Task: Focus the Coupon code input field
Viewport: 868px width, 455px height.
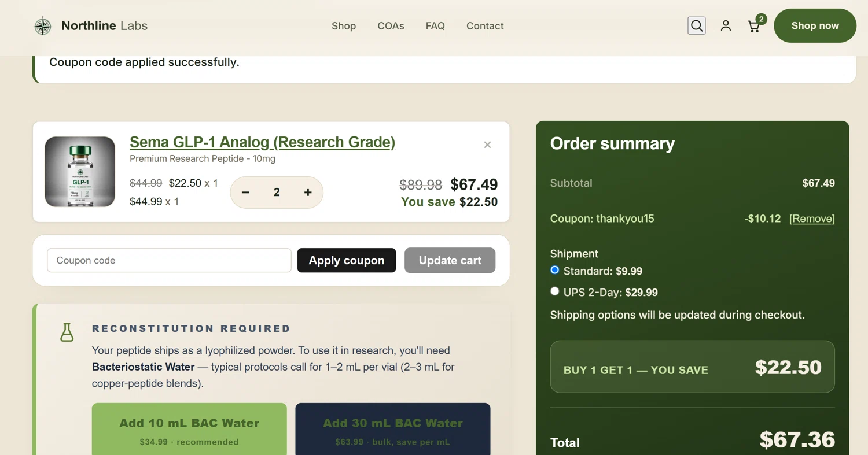Action: coord(169,260)
